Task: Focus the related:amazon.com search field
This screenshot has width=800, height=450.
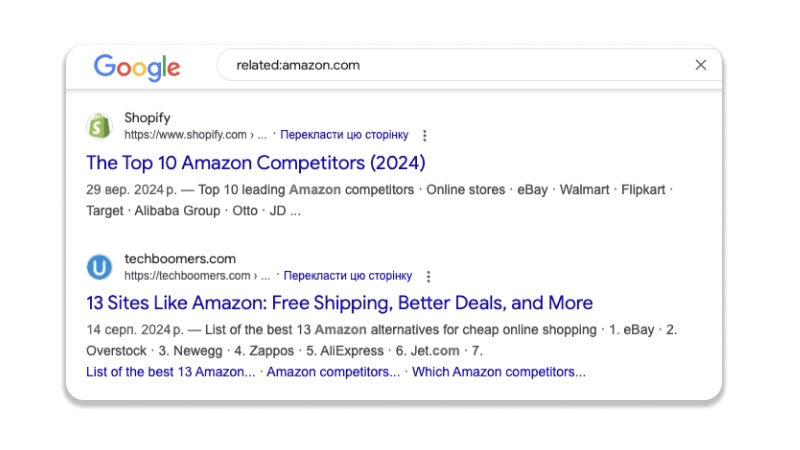Action: (x=459, y=65)
